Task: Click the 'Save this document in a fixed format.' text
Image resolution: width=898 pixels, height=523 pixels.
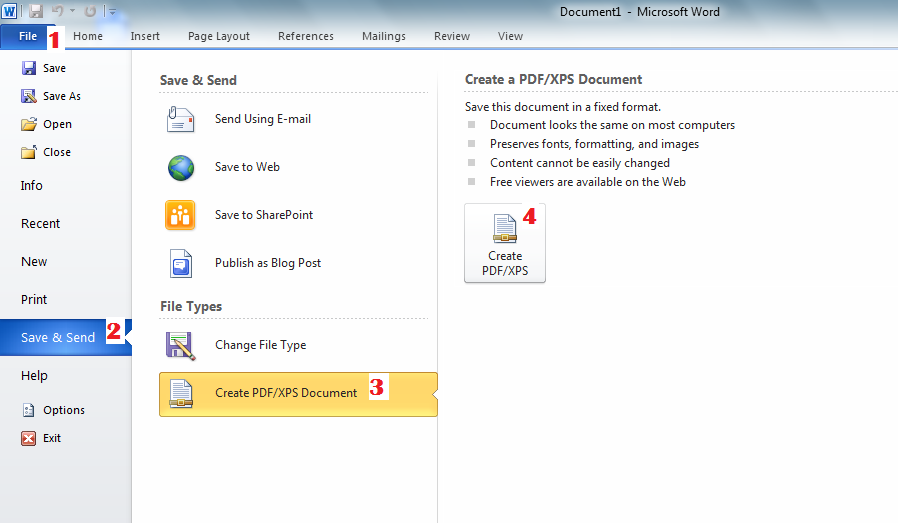Action: click(x=563, y=107)
